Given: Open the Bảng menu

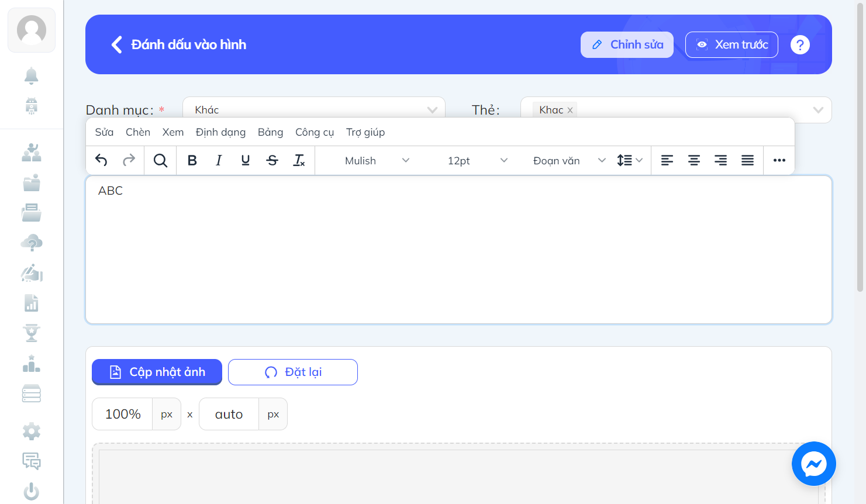Looking at the screenshot, I should (x=270, y=132).
